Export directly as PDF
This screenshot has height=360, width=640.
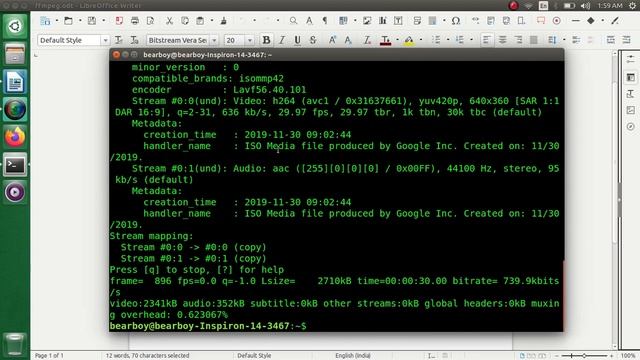point(119,21)
